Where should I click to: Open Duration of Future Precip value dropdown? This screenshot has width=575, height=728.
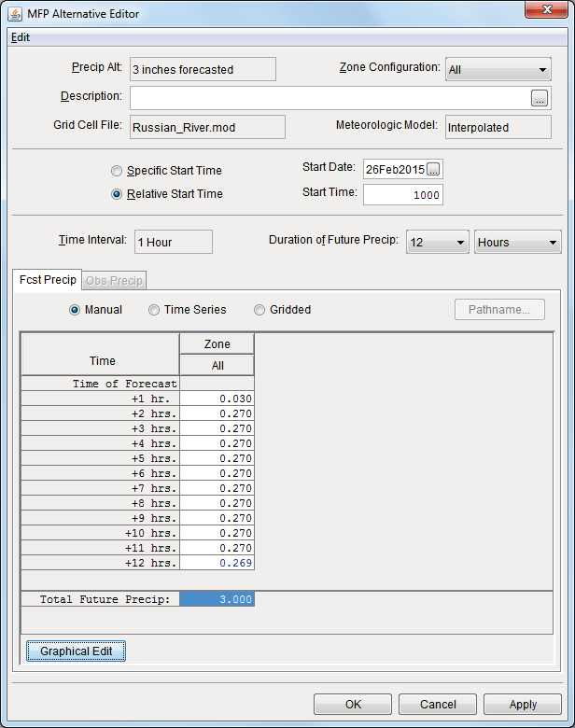[x=437, y=243]
